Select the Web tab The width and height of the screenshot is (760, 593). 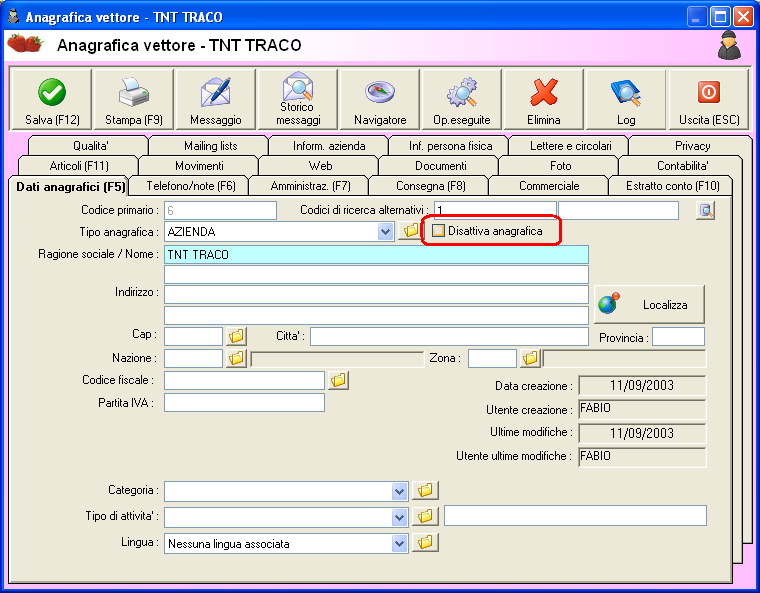coord(320,166)
